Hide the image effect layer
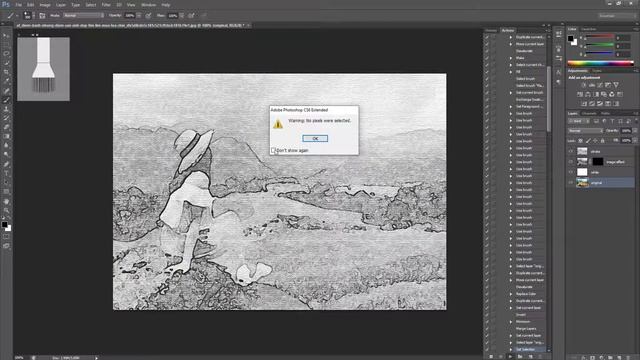The height and width of the screenshot is (360, 640). [x=571, y=162]
